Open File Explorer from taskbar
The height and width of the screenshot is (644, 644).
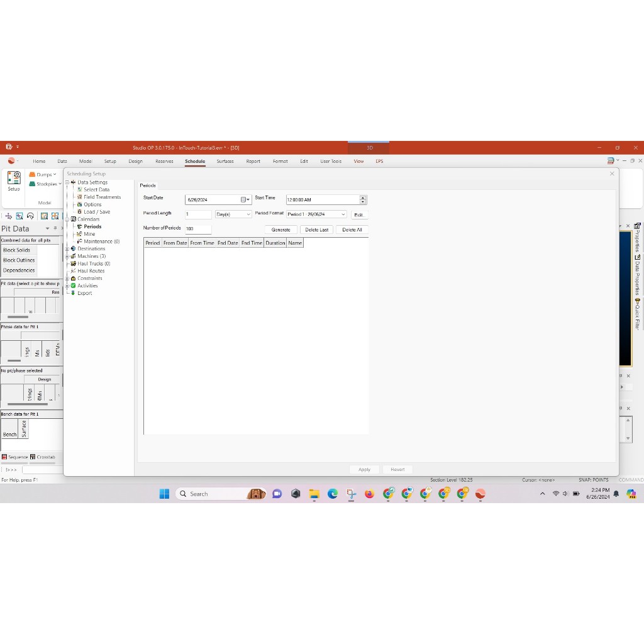pyautogui.click(x=314, y=494)
